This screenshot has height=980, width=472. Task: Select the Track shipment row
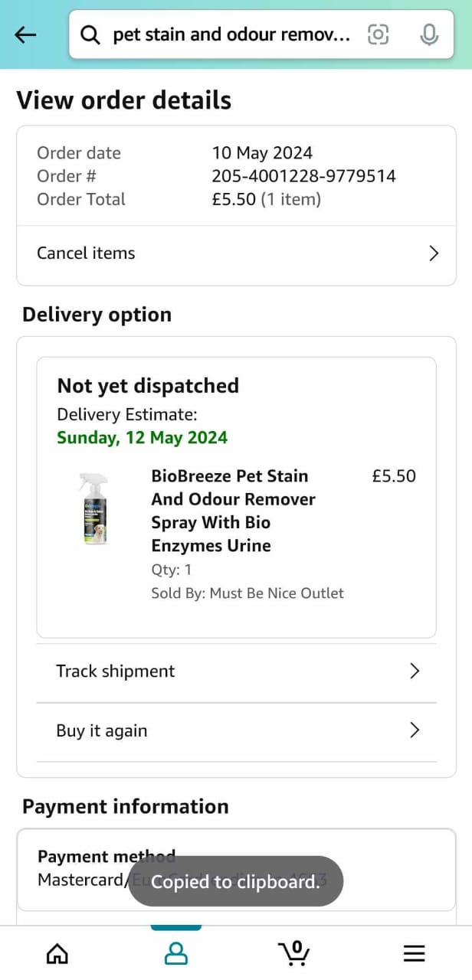236,671
